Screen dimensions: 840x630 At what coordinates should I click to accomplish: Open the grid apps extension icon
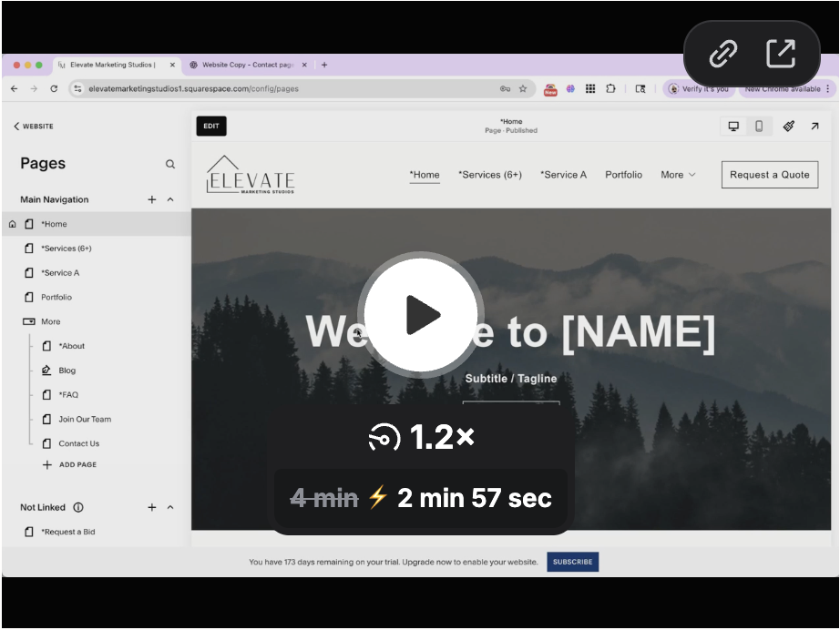click(590, 89)
